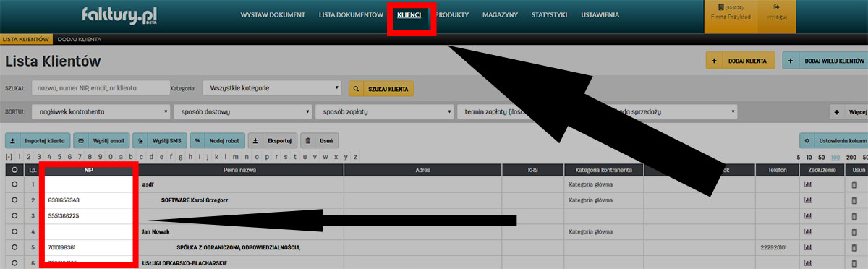Focus client search input field
The width and height of the screenshot is (868, 269).
101,88
